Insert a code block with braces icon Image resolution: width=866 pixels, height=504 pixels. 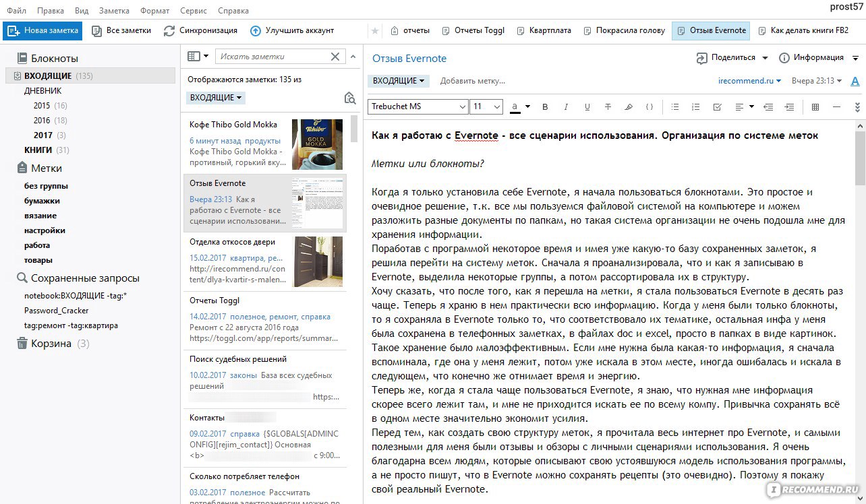(x=649, y=106)
